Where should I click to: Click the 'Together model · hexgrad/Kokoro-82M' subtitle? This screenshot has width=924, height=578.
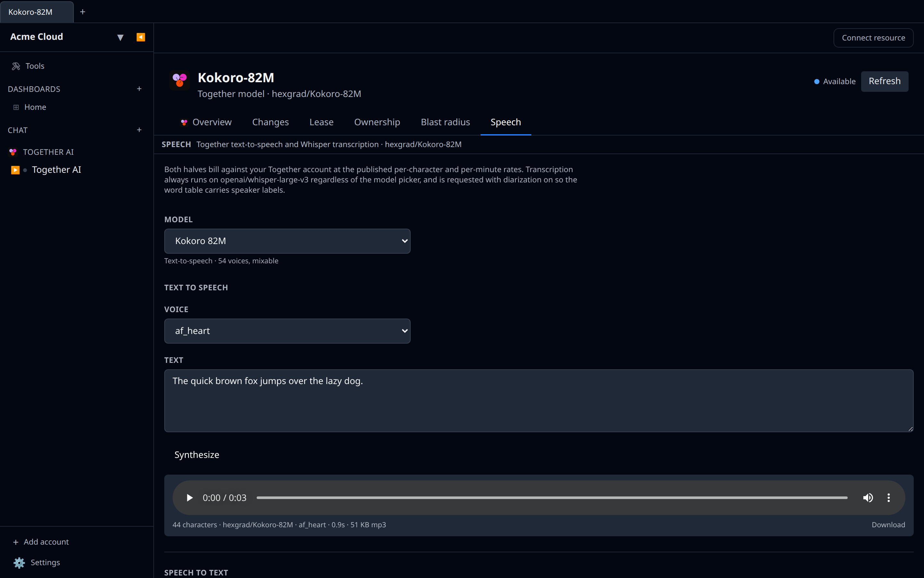point(279,94)
